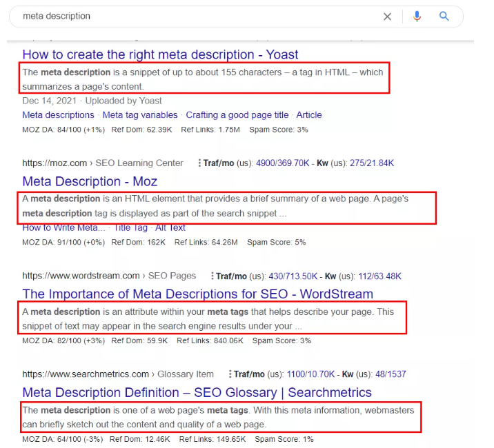Open the searchmetrics.com result options dots
This screenshot has height=448, width=494.
coord(229,374)
